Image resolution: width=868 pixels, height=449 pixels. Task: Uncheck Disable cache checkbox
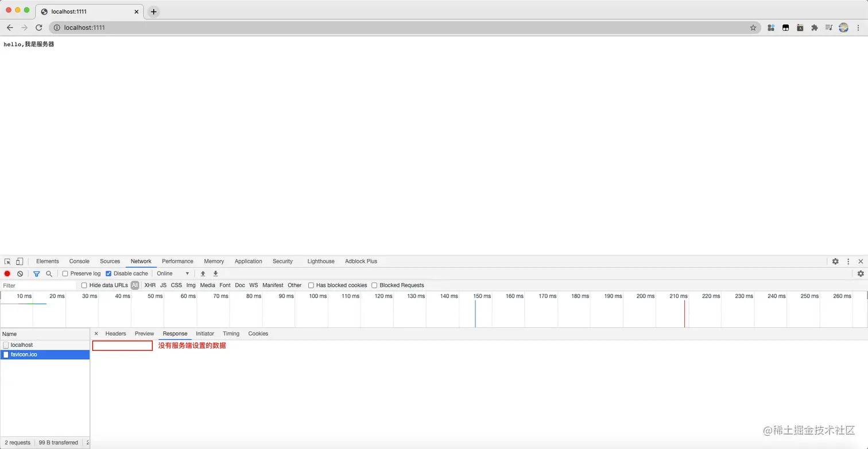click(x=108, y=274)
